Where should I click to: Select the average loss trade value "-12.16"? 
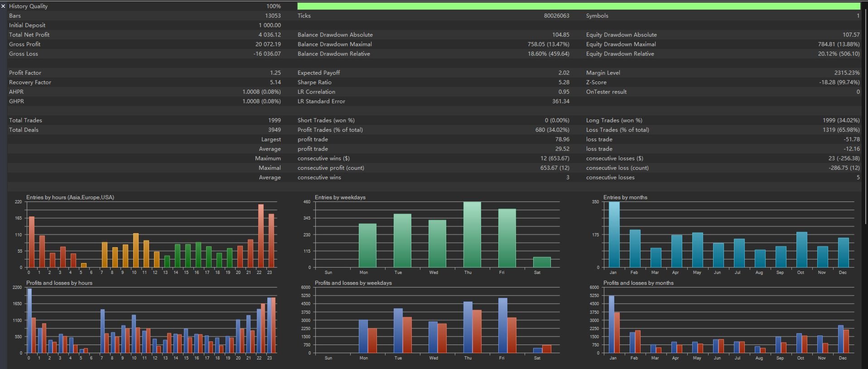point(852,149)
